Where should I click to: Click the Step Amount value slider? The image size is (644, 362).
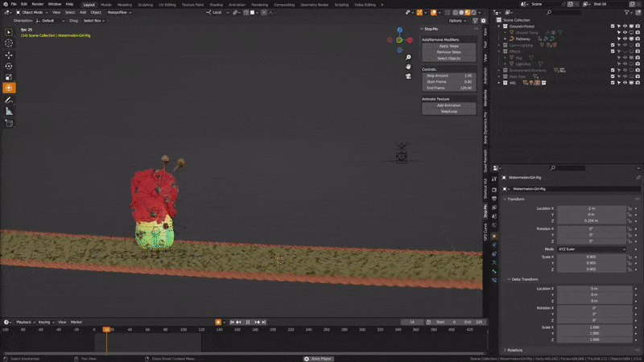(449, 76)
